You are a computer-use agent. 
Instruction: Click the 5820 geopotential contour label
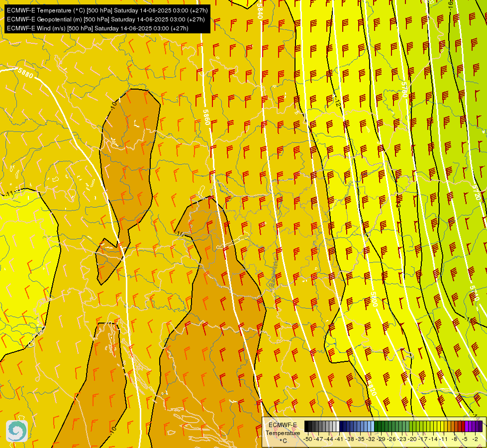(372, 389)
